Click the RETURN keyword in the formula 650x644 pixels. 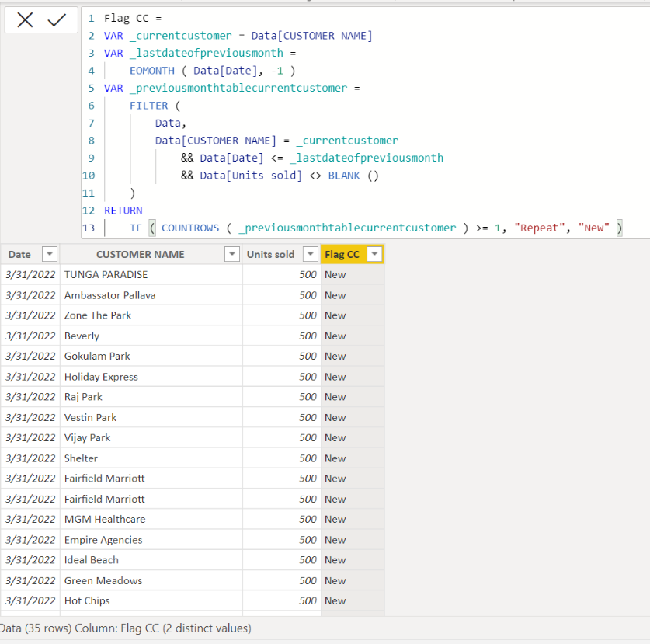(123, 211)
